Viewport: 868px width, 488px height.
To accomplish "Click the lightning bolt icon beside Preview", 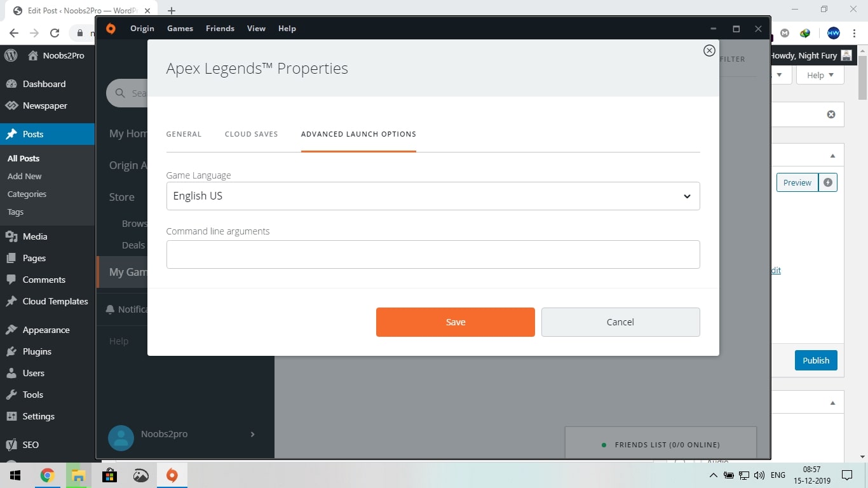I will tap(827, 182).
